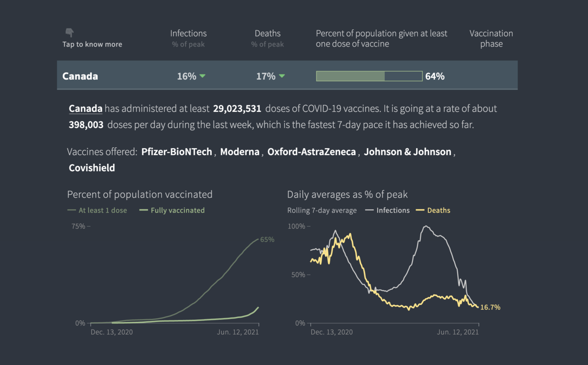Image resolution: width=588 pixels, height=365 pixels.
Task: Click green down arrow beside 16% infections
Action: [202, 76]
